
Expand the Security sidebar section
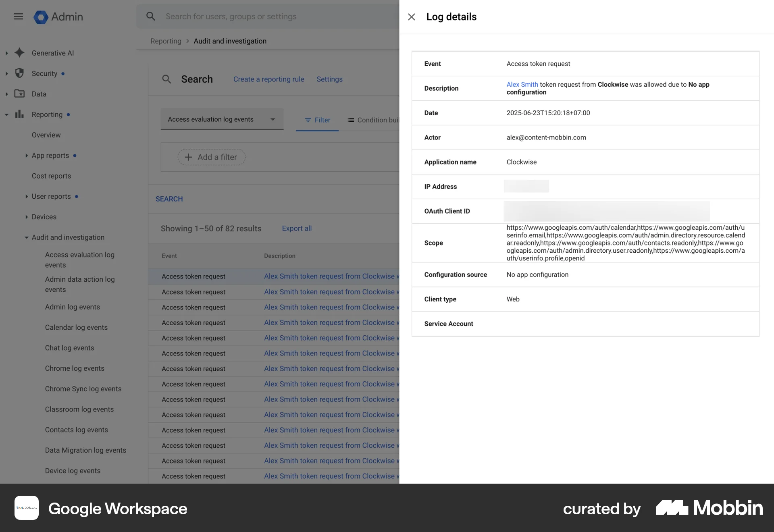(6, 73)
